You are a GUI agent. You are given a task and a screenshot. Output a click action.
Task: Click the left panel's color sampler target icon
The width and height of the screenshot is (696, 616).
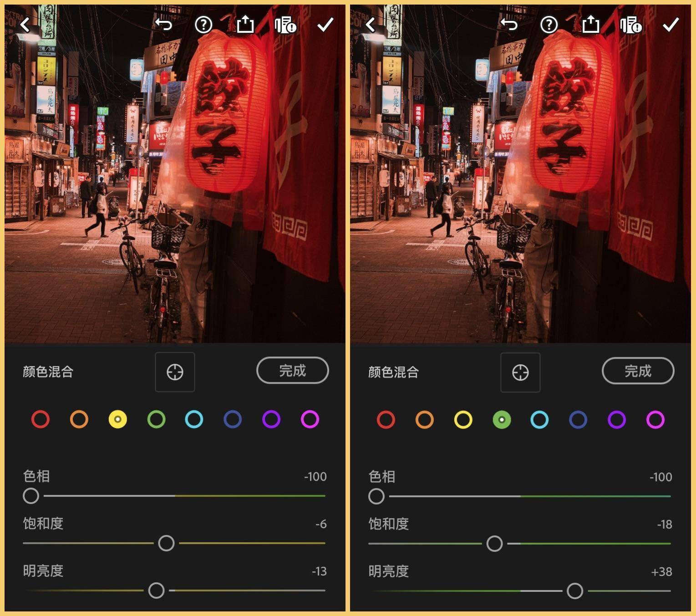(175, 372)
